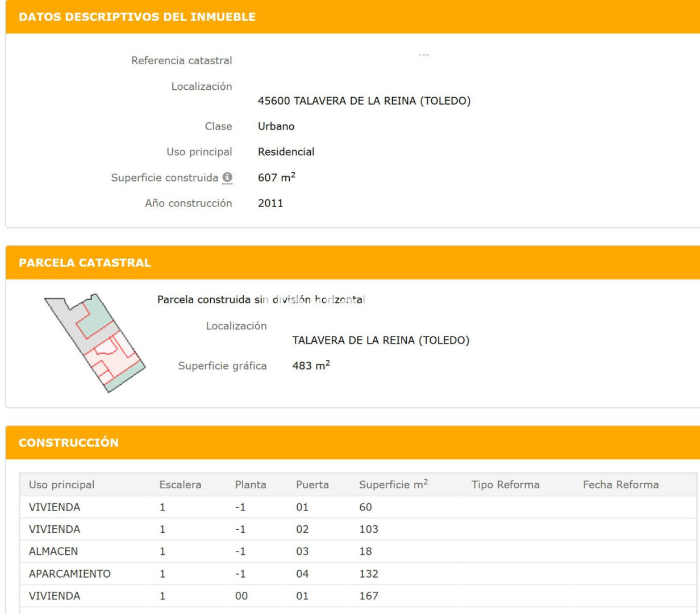Click the Datos Descriptivos del Inmueble header
The height and width of the screenshot is (614, 700).
coord(137,17)
